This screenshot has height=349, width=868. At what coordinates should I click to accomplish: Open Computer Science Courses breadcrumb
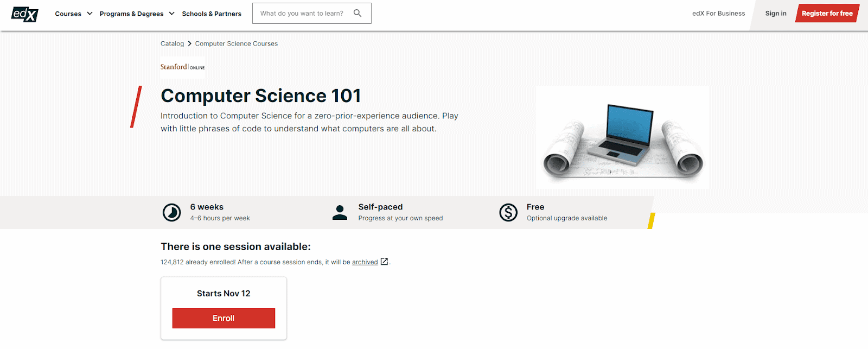click(236, 43)
